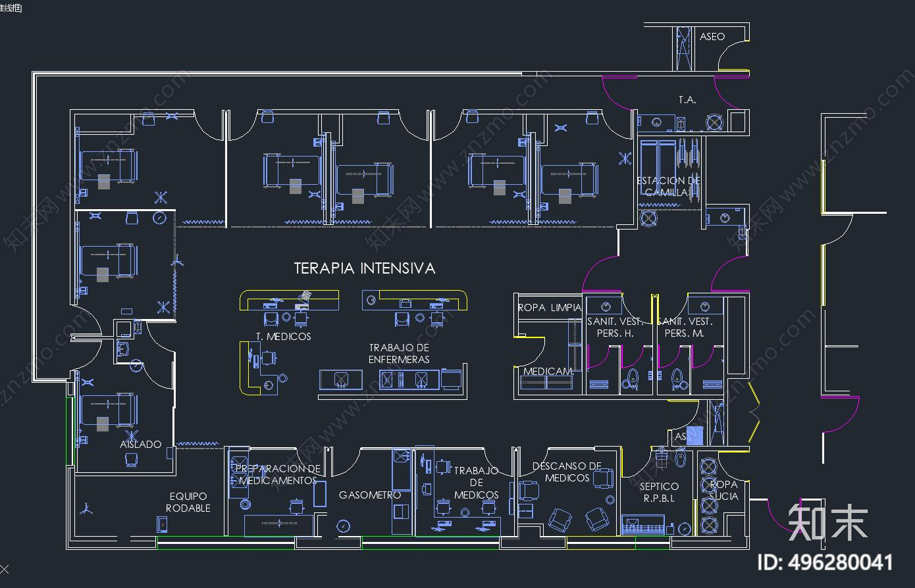Select the GASOMETRO room label
The height and width of the screenshot is (588, 915).
tap(370, 495)
